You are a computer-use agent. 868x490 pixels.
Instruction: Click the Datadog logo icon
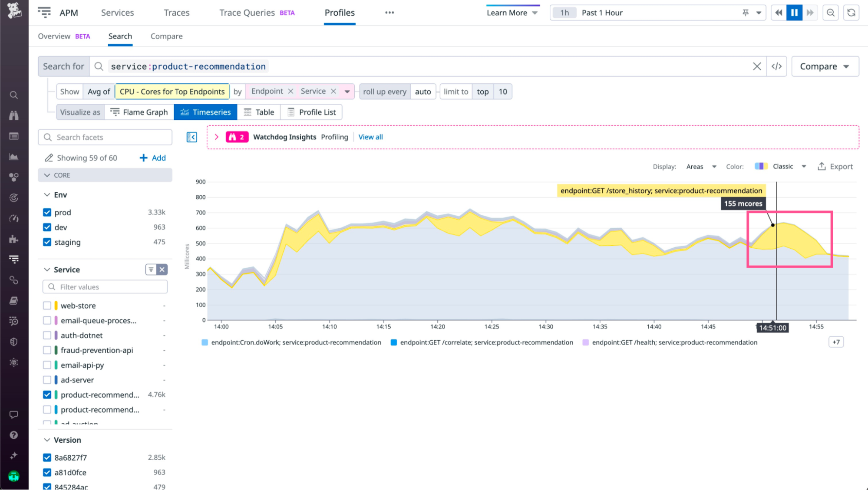click(x=14, y=11)
